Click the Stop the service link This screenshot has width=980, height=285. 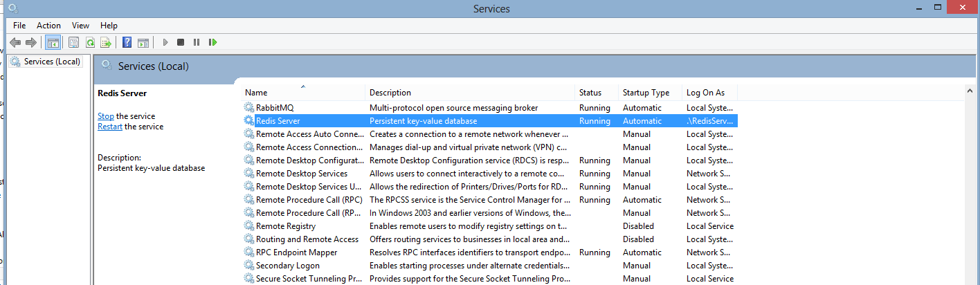106,116
